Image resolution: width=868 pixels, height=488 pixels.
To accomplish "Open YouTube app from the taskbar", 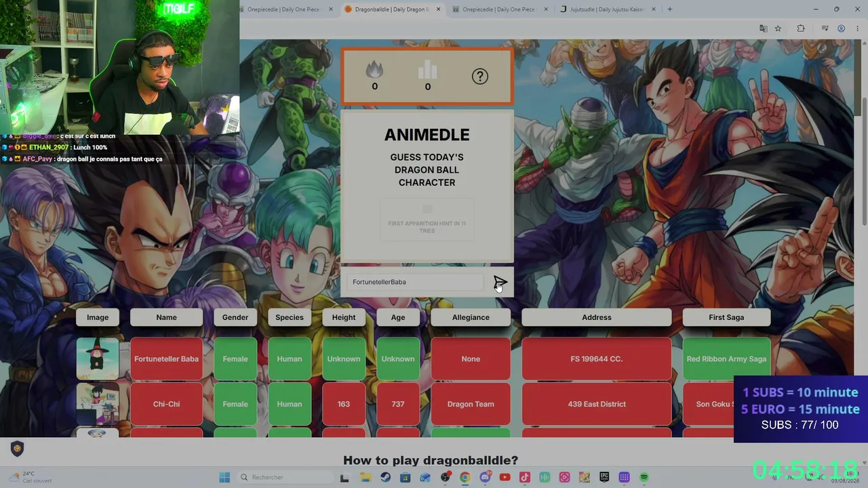I will pyautogui.click(x=505, y=477).
